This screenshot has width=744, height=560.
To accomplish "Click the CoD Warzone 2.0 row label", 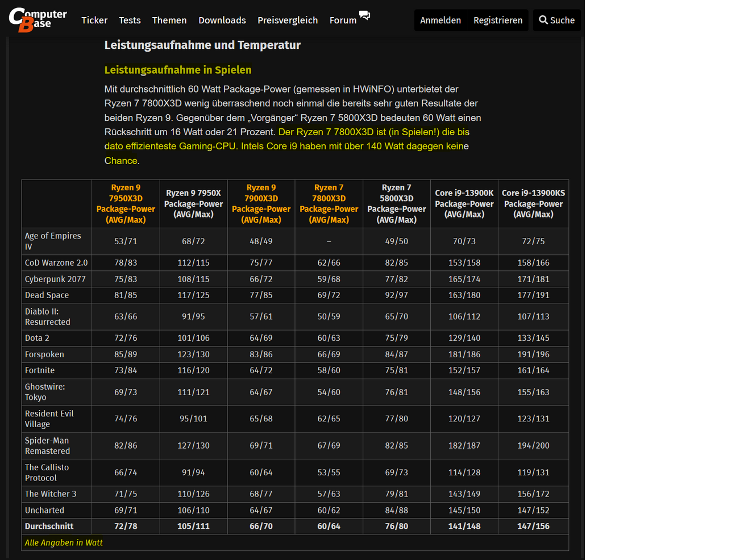I will pyautogui.click(x=56, y=263).
